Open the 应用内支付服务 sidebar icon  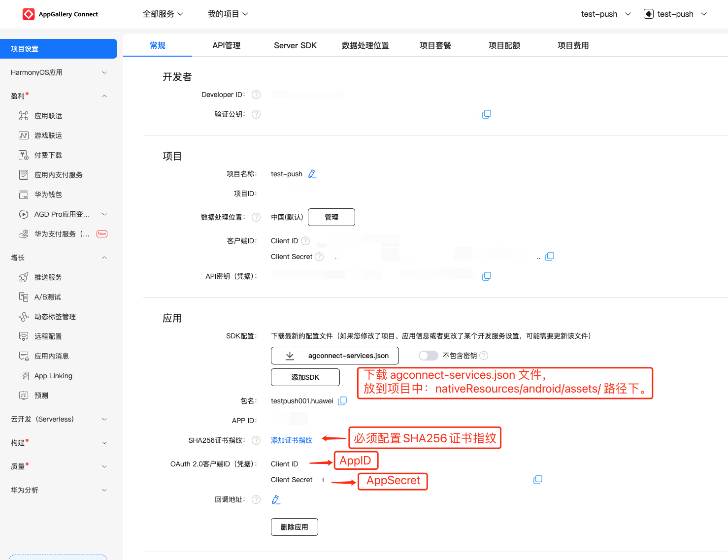(x=24, y=175)
